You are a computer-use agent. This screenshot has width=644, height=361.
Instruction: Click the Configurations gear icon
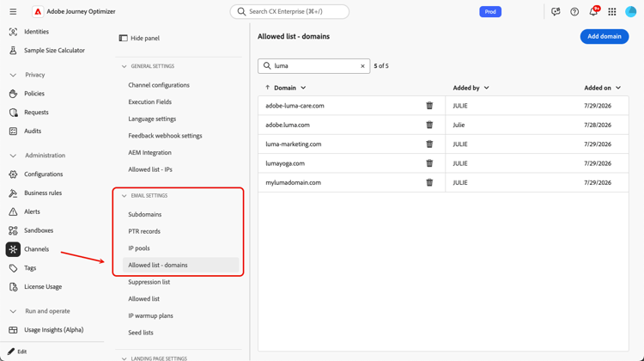tap(13, 174)
